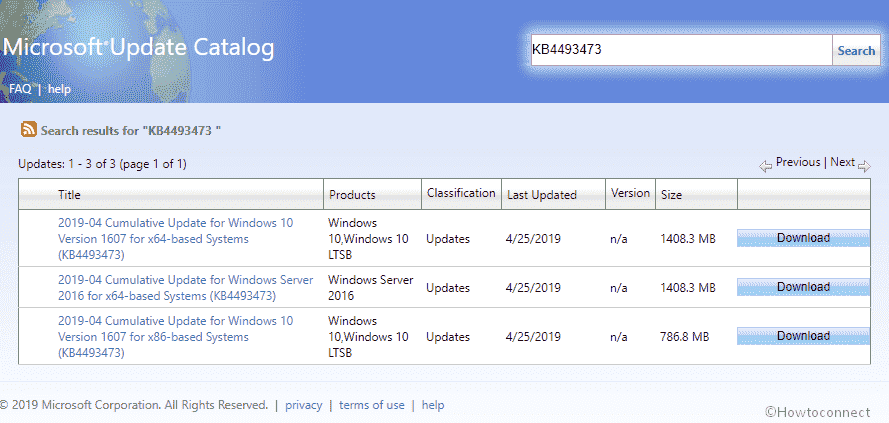The height and width of the screenshot is (423, 889).
Task: Download the Windows 10 1607 x86 update
Action: click(x=803, y=336)
